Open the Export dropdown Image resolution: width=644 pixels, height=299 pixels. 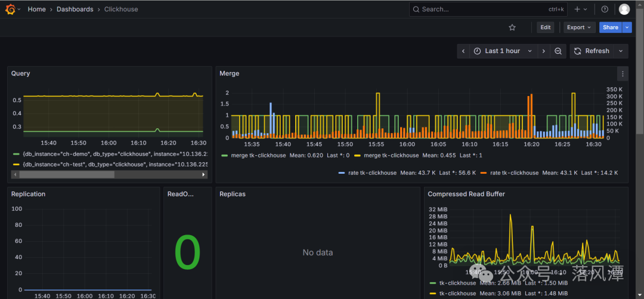[x=579, y=27]
